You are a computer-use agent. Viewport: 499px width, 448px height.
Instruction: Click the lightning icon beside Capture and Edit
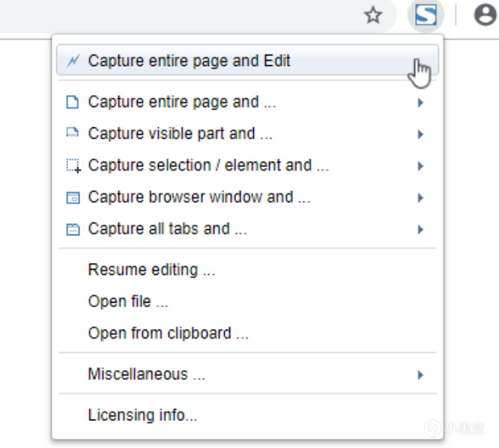click(73, 61)
